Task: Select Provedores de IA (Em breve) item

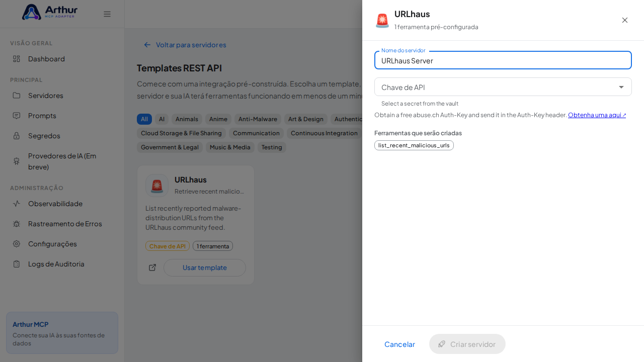Action: pos(62,161)
